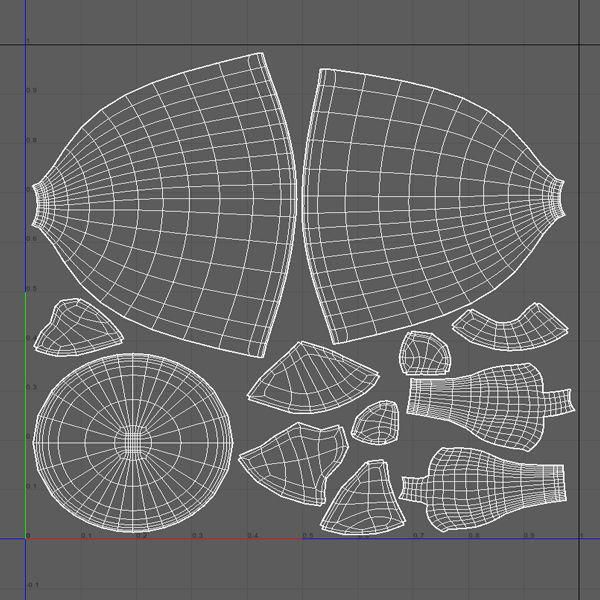This screenshot has height=600, width=600.
Task: Click the 0.5 label on the horizontal U axis
Action: pyautogui.click(x=308, y=535)
